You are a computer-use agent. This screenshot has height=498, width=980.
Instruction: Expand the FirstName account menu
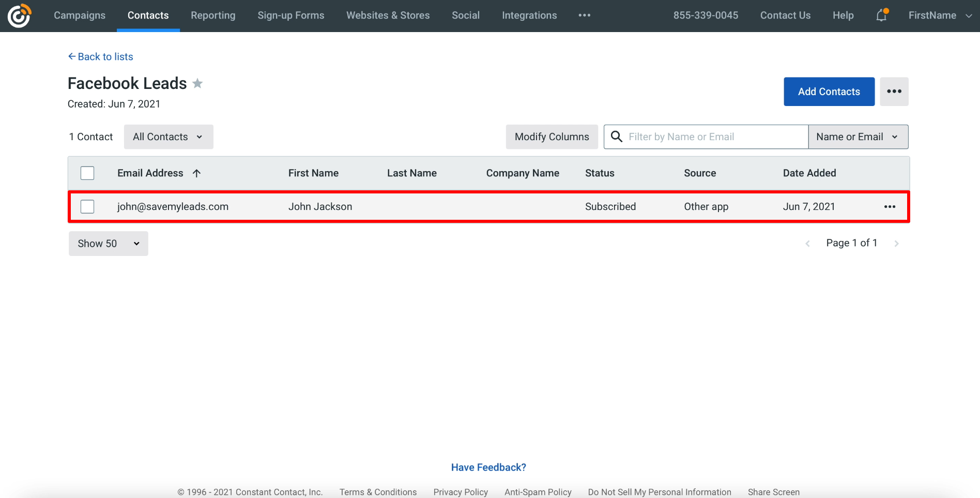pos(940,16)
